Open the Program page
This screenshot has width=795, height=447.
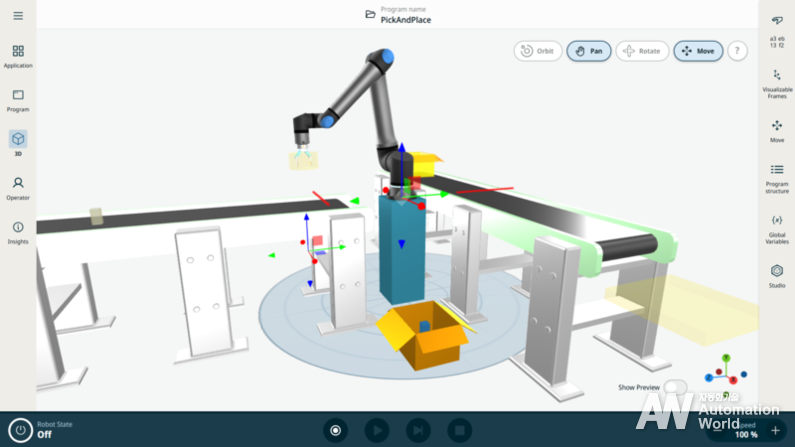[18, 100]
